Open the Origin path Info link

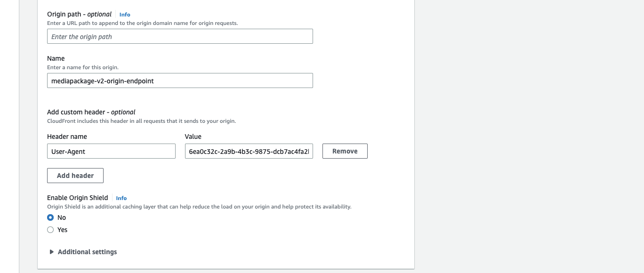(x=124, y=15)
